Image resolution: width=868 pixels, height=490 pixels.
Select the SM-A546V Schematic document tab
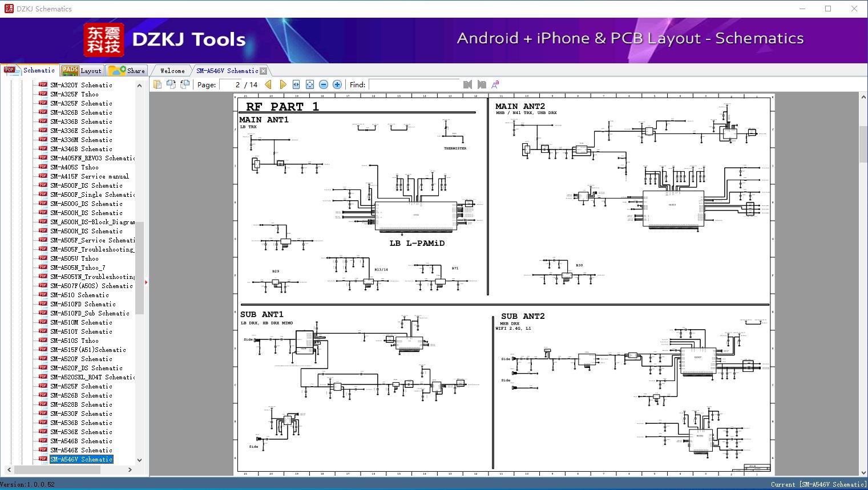(227, 71)
